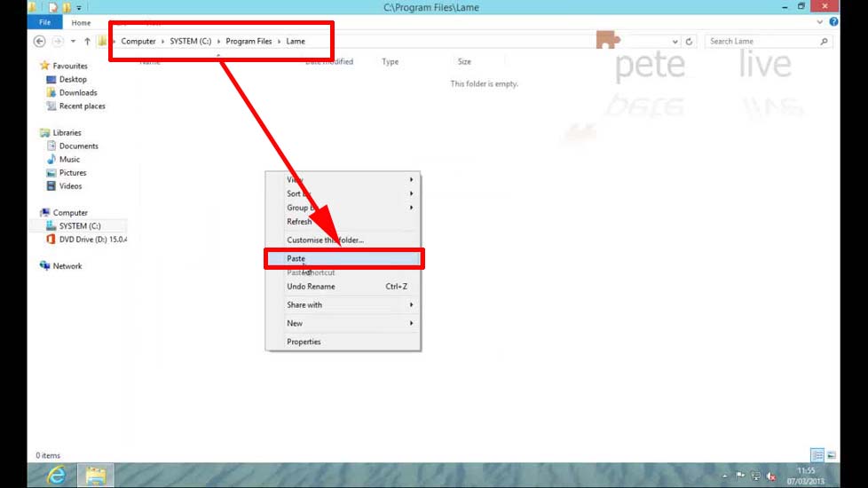The image size is (868, 488).
Task: Go back with the Back arrow button
Action: click(39, 41)
